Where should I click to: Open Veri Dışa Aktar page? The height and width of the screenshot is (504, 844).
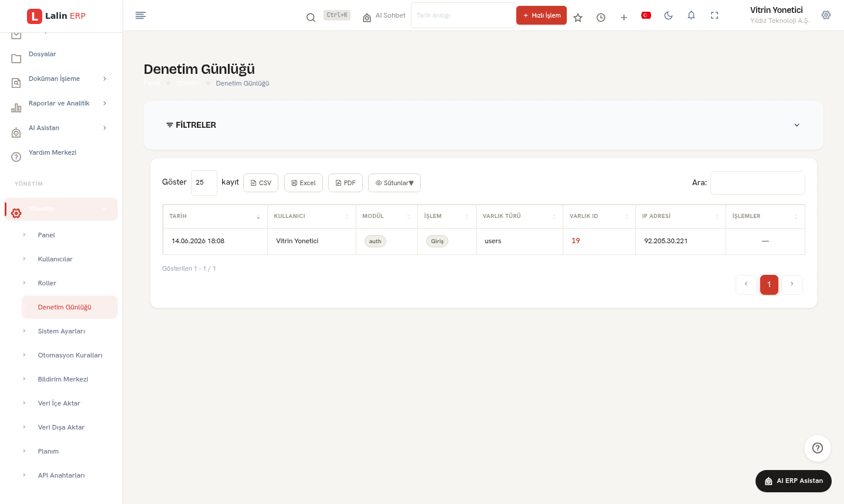pos(69,427)
